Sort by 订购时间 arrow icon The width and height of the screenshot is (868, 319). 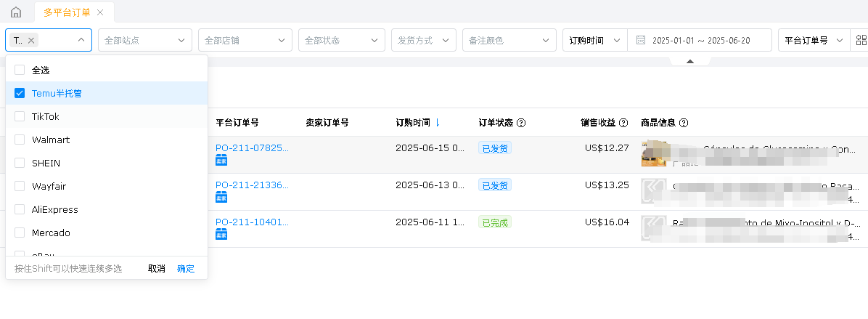click(438, 123)
